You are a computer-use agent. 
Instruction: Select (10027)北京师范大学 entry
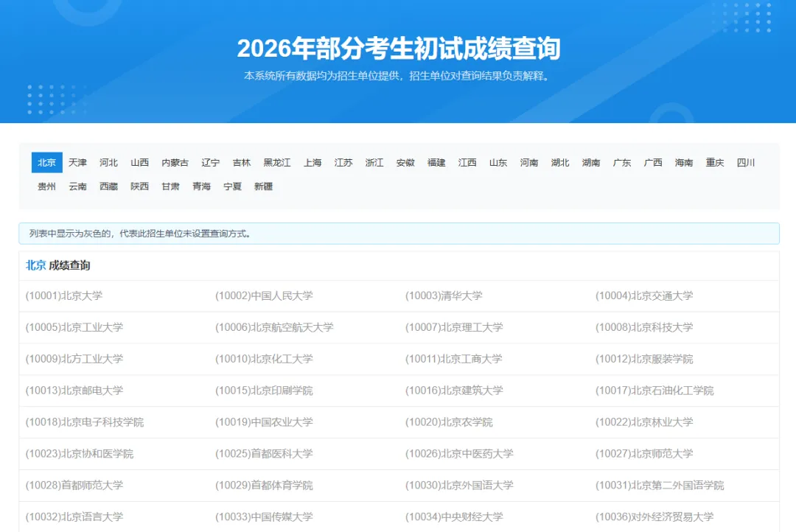(x=644, y=453)
